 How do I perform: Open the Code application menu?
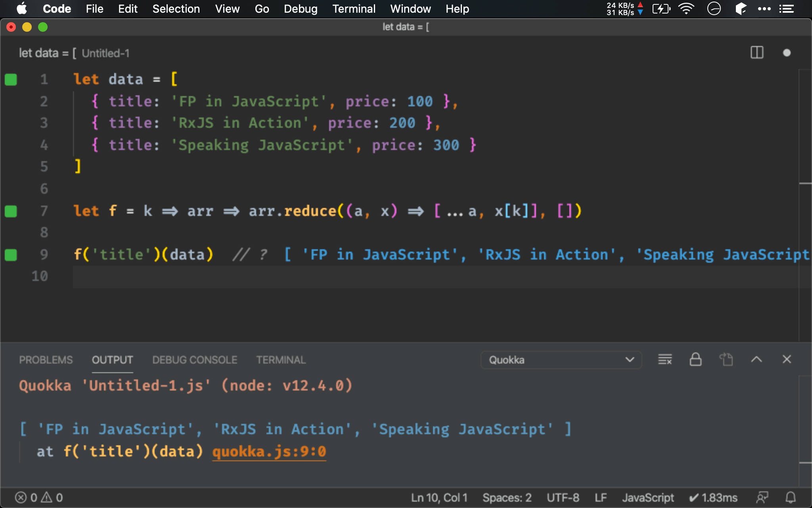(x=57, y=9)
